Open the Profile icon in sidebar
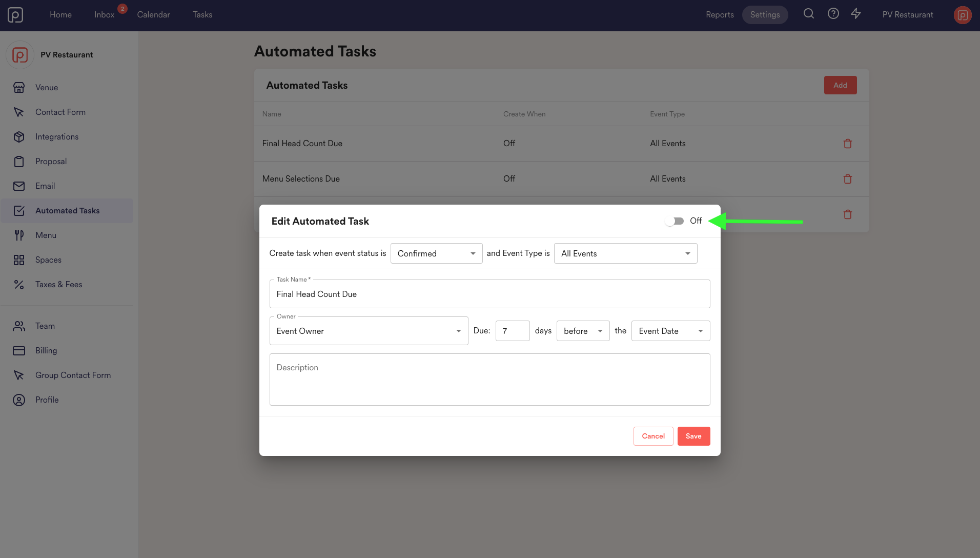The height and width of the screenshot is (558, 980). point(19,400)
